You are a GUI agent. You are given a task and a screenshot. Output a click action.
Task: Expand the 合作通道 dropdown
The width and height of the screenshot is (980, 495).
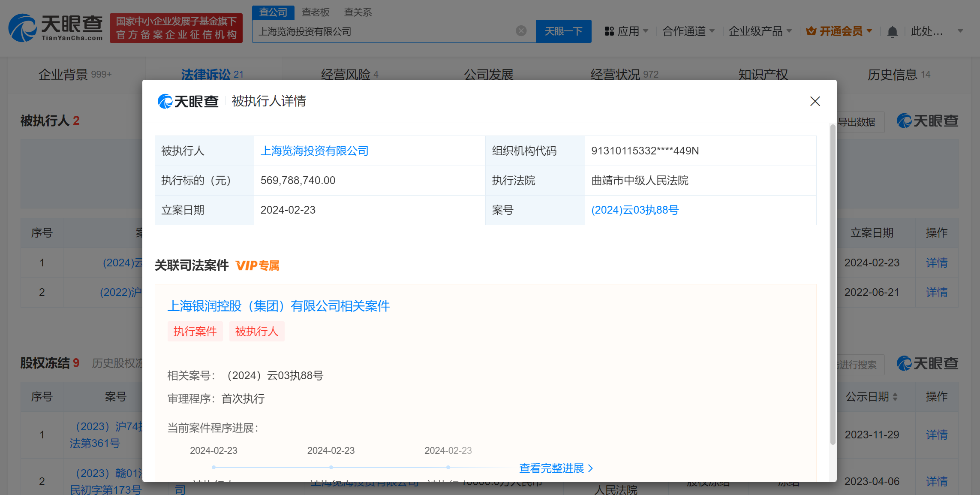coord(688,31)
